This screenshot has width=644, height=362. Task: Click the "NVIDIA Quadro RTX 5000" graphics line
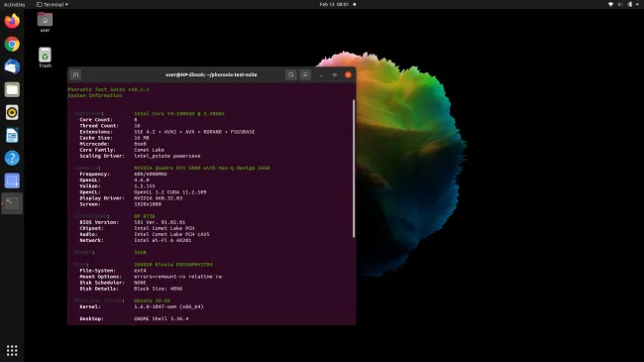(x=202, y=168)
